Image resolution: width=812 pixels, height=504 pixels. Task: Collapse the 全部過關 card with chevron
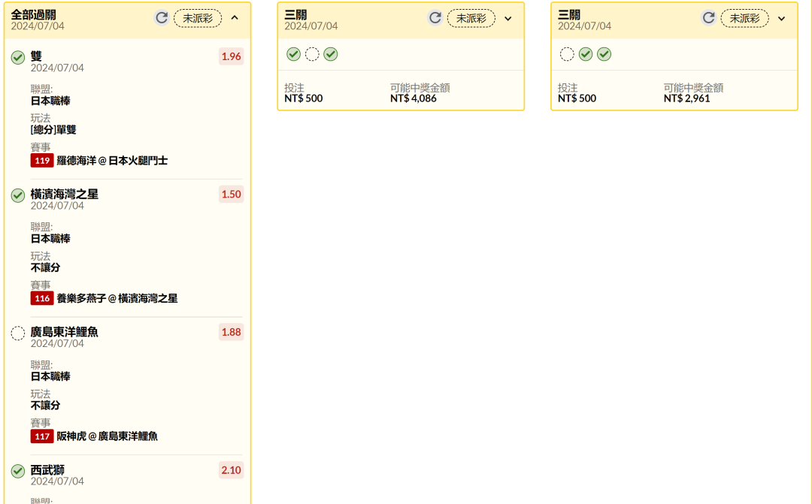[x=235, y=18]
